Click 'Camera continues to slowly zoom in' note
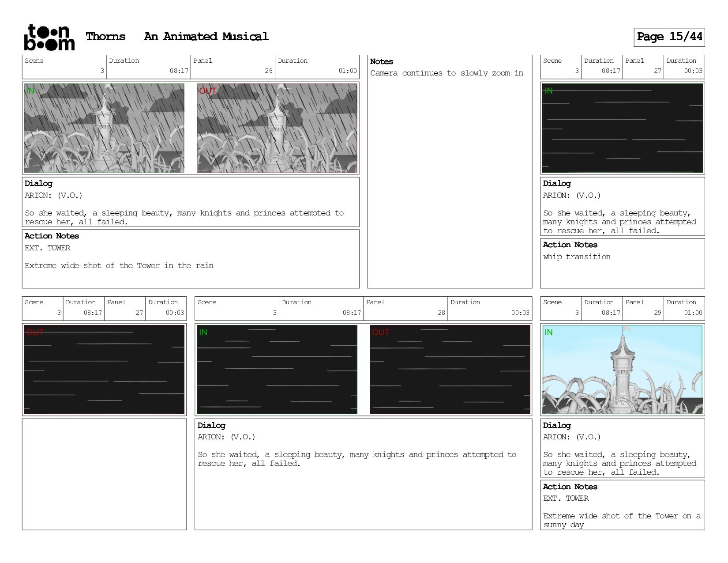Viewport: 728px width, 563px height. coord(447,73)
